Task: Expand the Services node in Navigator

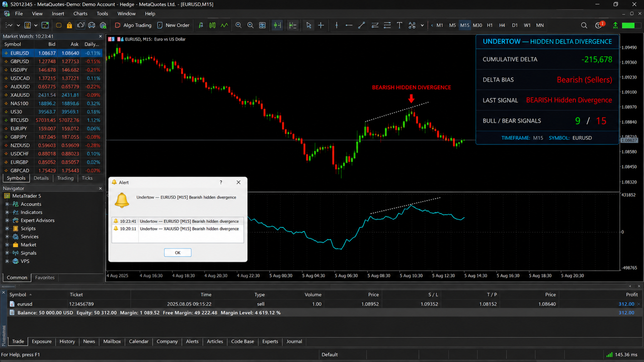Action: click(x=7, y=237)
